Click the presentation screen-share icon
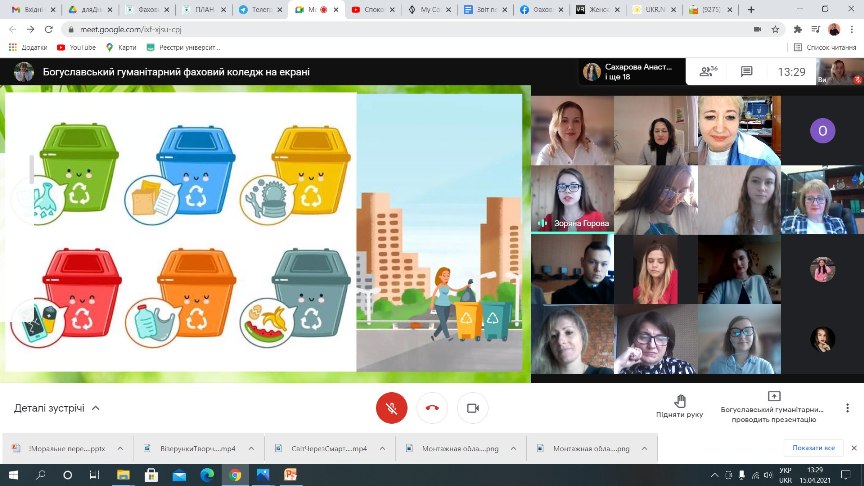 pyautogui.click(x=773, y=397)
